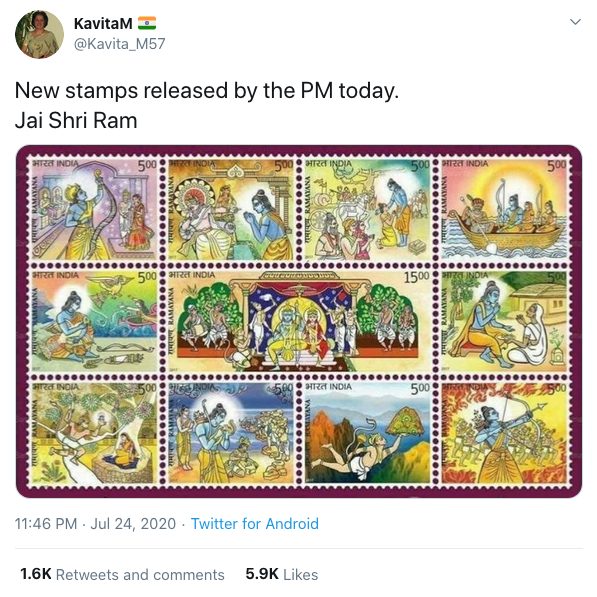Click the stamp of Rama building the stone bridge

click(231, 433)
